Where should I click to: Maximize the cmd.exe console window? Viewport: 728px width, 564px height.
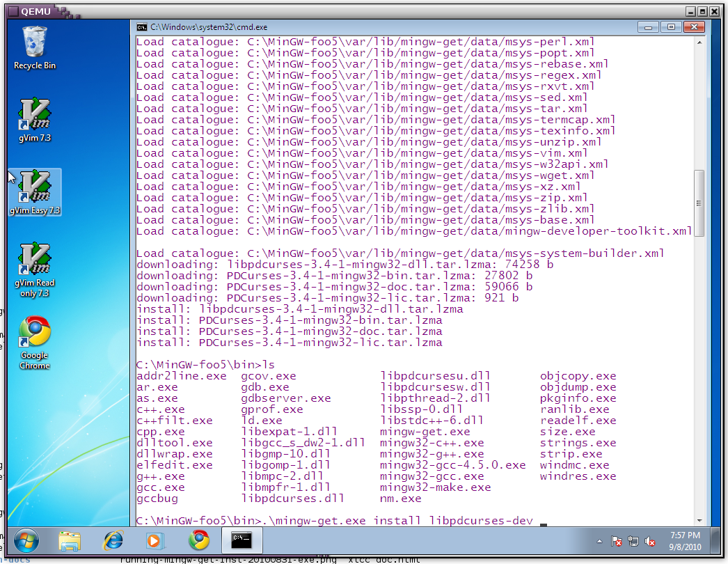[x=671, y=27]
